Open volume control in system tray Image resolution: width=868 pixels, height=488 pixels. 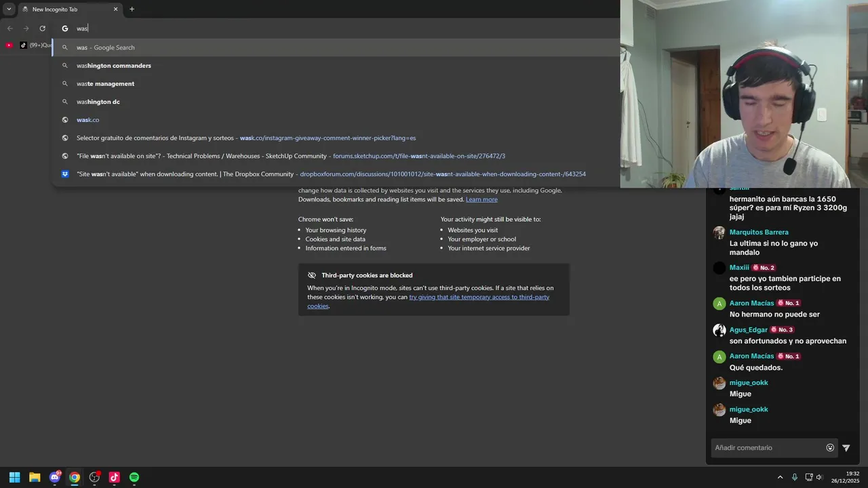818,477
